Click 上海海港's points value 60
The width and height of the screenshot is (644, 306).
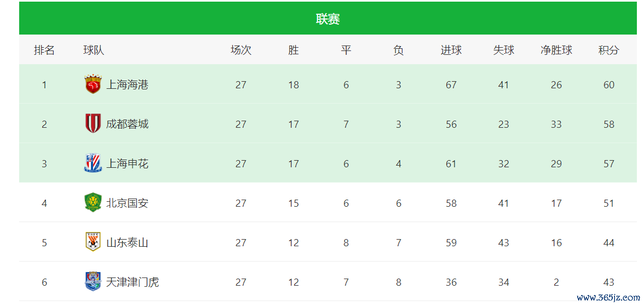(609, 85)
